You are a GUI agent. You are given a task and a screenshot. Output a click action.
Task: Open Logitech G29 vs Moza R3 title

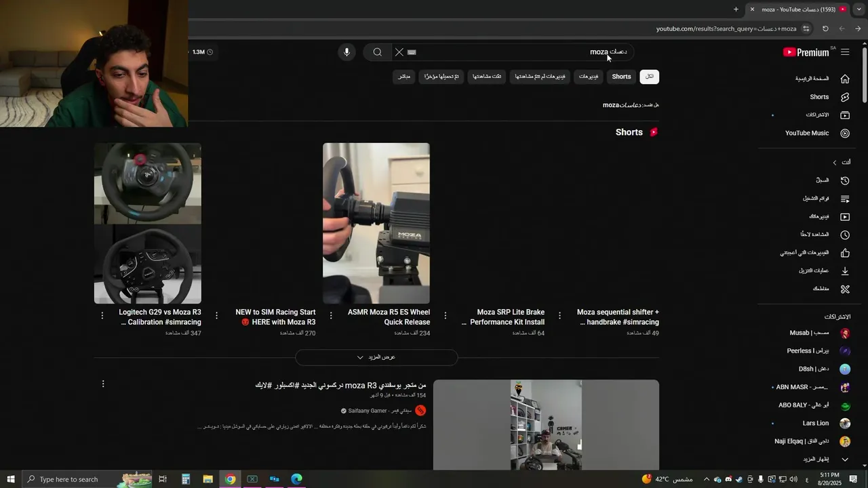tap(160, 317)
